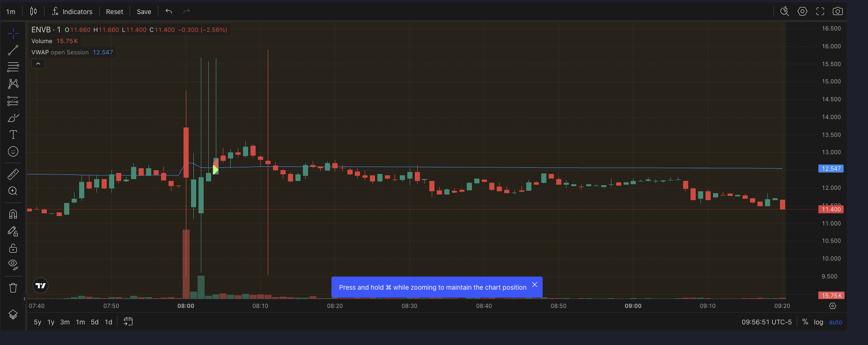
Task: Open the object tree layers icon
Action: (13, 315)
